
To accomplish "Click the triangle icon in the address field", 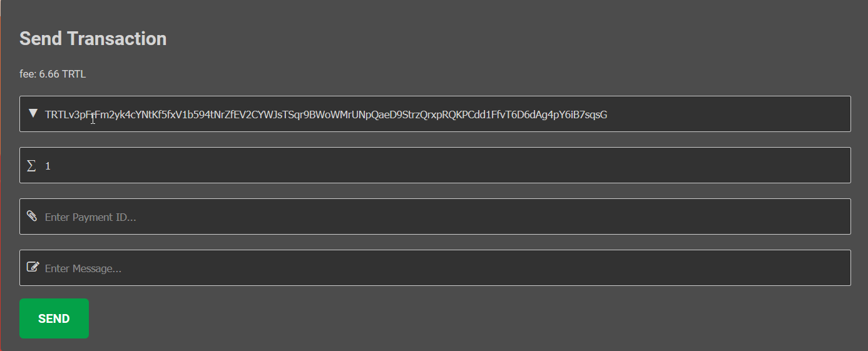I will [33, 114].
